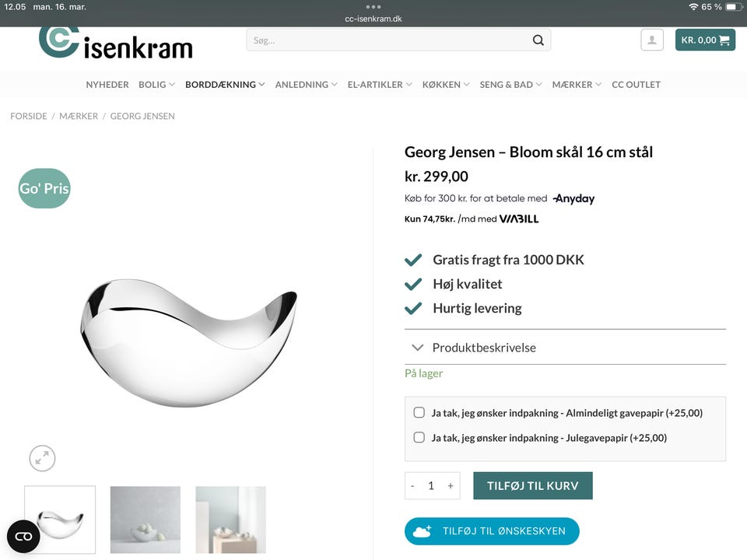Open the cookie consent round icon

click(23, 536)
